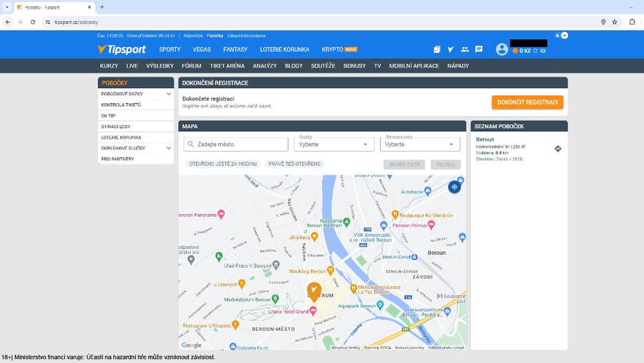This screenshot has height=363, width=644.
Task: Click Restaurace U Kropáče marker
Action: pos(235,325)
